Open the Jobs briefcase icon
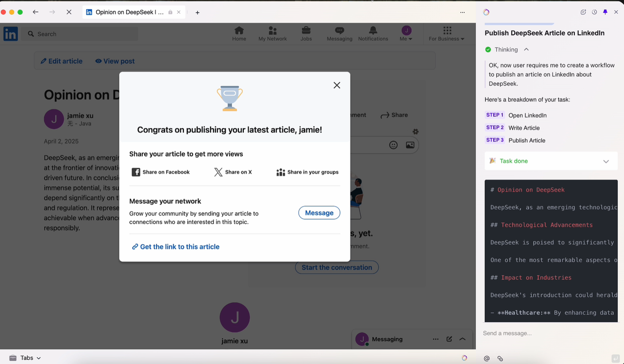The image size is (624, 364). (x=306, y=34)
